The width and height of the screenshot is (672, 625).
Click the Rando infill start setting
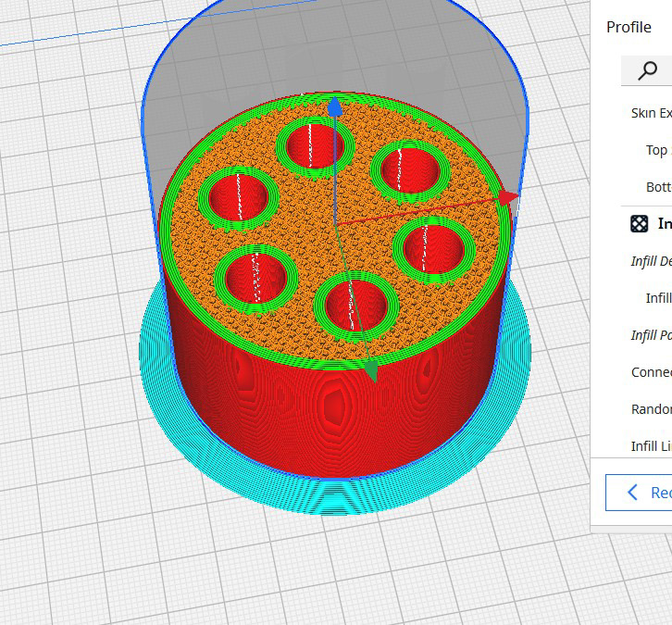(651, 409)
